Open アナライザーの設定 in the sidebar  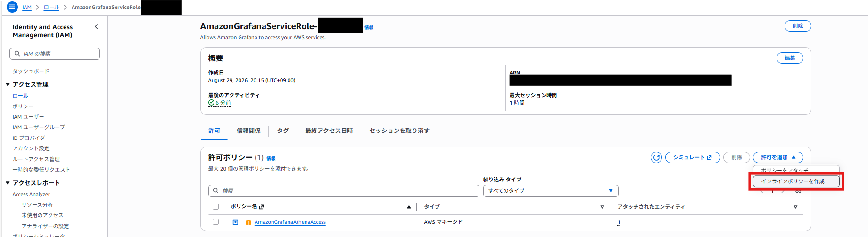click(x=45, y=226)
